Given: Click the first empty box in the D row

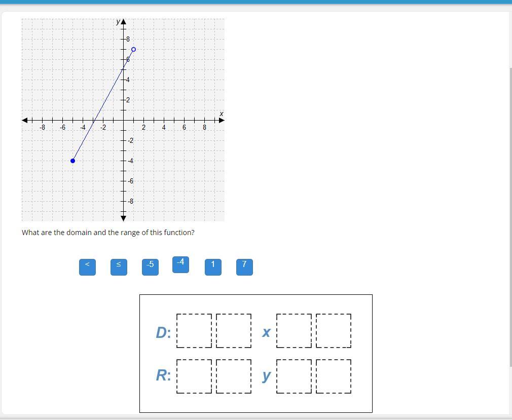Looking at the screenshot, I should pos(194,331).
